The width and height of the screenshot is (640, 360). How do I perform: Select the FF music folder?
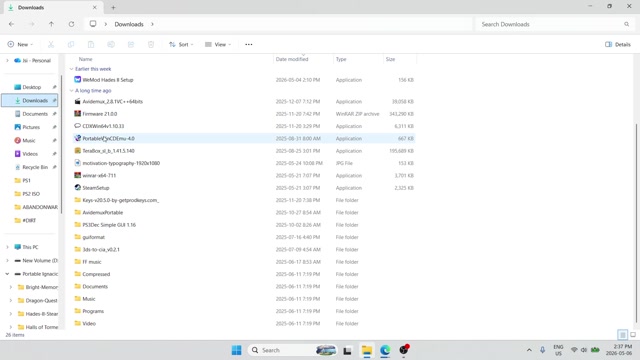[244, 262]
